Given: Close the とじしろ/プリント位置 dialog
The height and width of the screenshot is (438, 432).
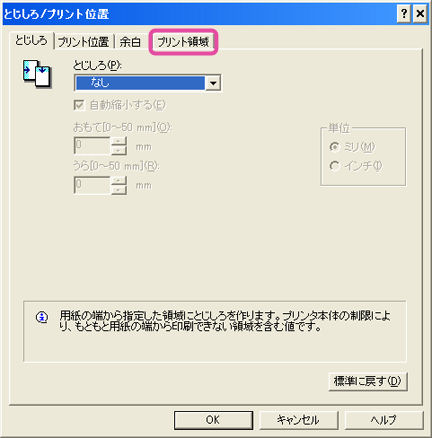Looking at the screenshot, I should coord(420,14).
